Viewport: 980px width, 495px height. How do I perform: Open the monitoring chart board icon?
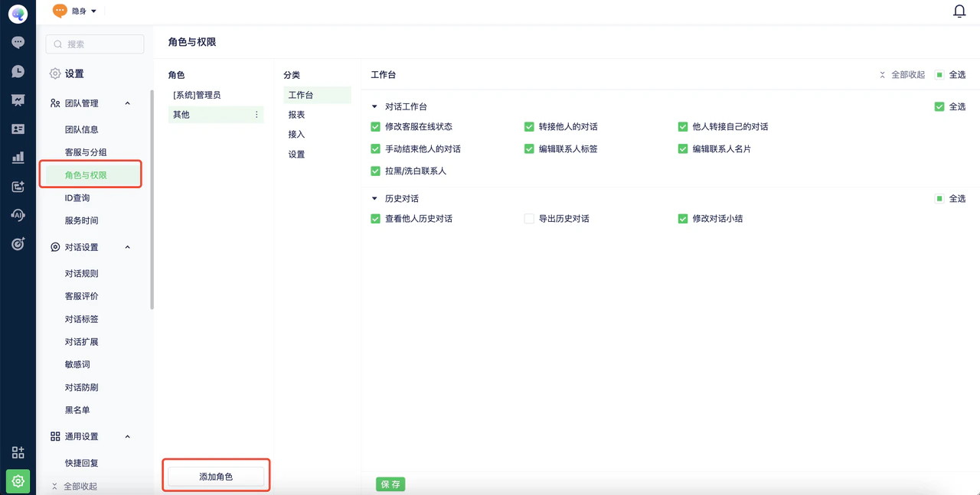[x=18, y=100]
